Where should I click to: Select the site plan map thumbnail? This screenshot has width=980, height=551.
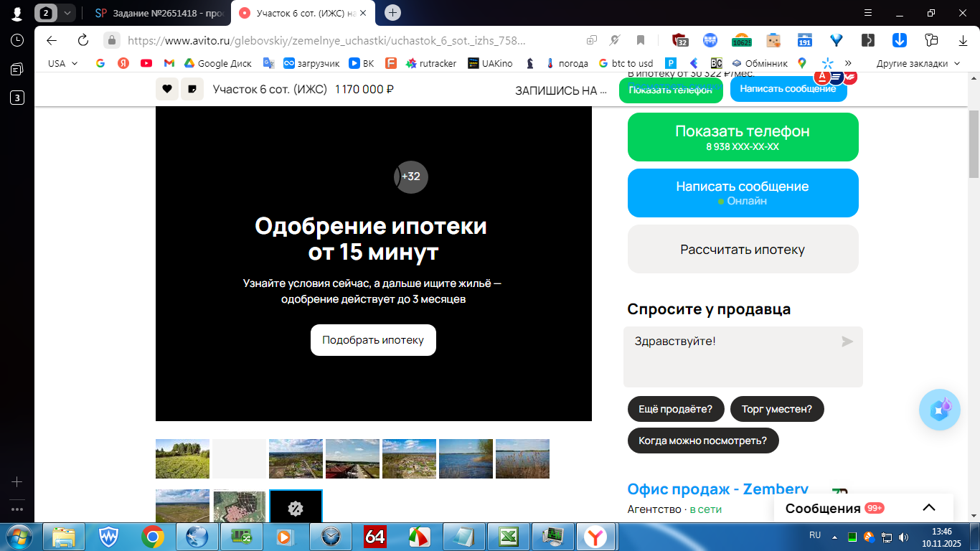239,507
